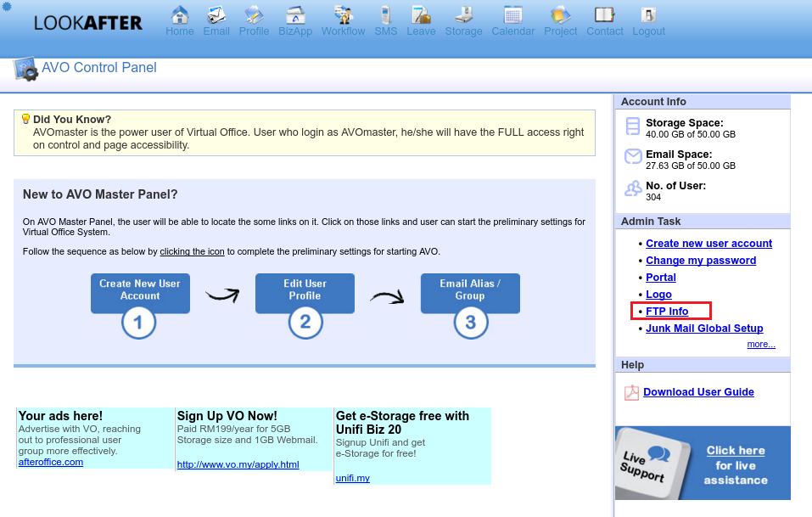812x517 pixels.
Task: Open the Project folder icon
Action: tap(560, 15)
